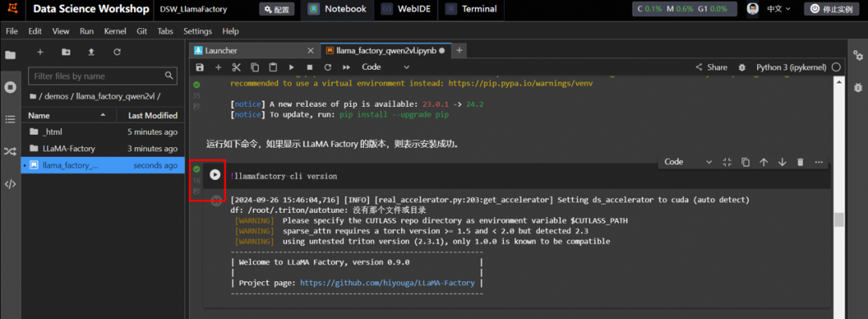Screen dimensions: 868x319
Task: Open the View menu
Action: [61, 31]
